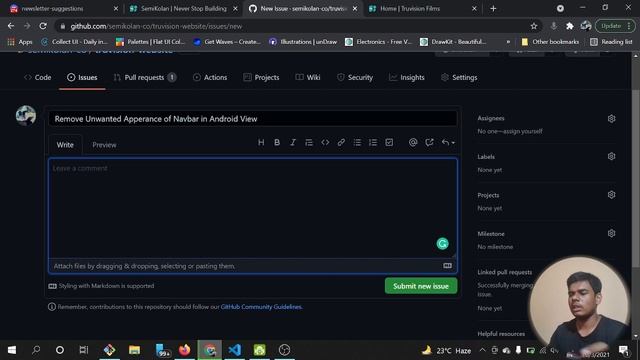Open the Insights tab
Screen dimensions: 640x360
[x=407, y=77]
